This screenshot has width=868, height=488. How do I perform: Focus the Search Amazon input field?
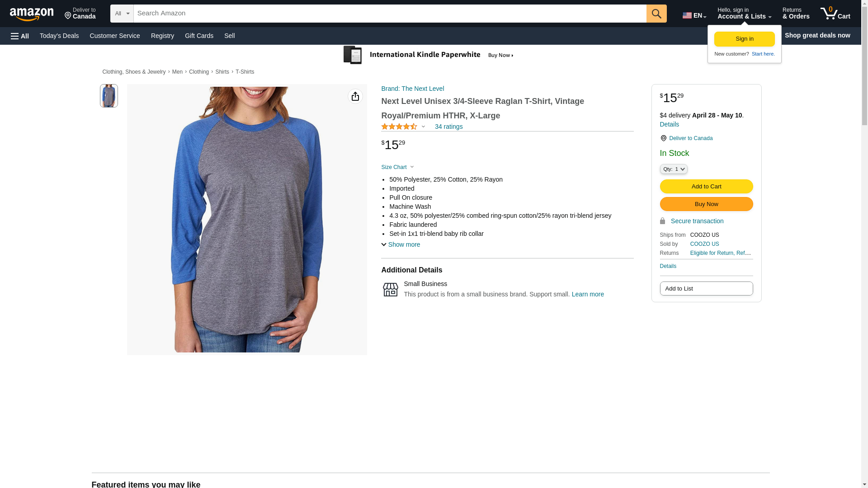tap(390, 14)
